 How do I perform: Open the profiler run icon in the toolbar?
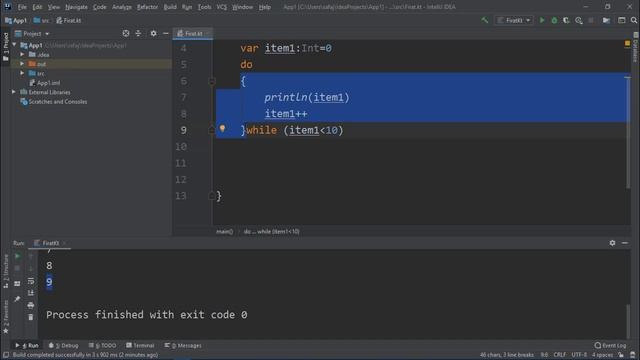579,20
